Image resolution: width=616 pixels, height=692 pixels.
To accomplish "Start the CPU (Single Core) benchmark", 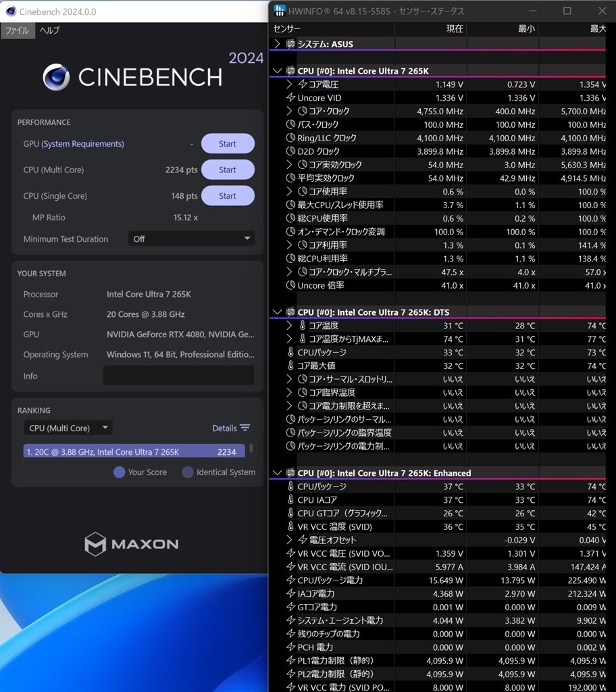I will coord(228,196).
